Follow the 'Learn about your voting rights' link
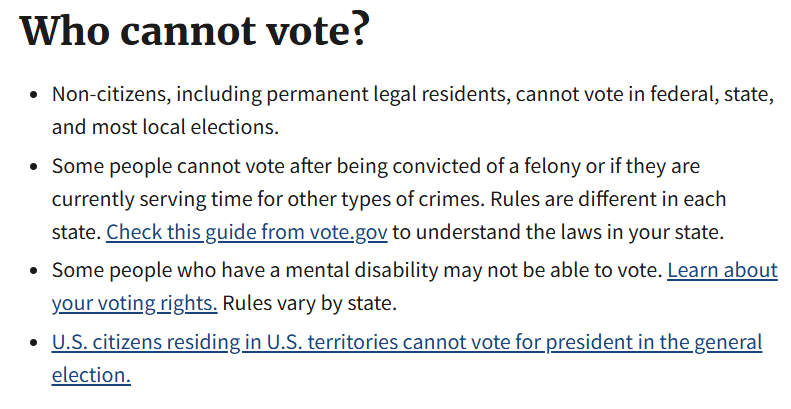The image size is (791, 409). click(722, 271)
